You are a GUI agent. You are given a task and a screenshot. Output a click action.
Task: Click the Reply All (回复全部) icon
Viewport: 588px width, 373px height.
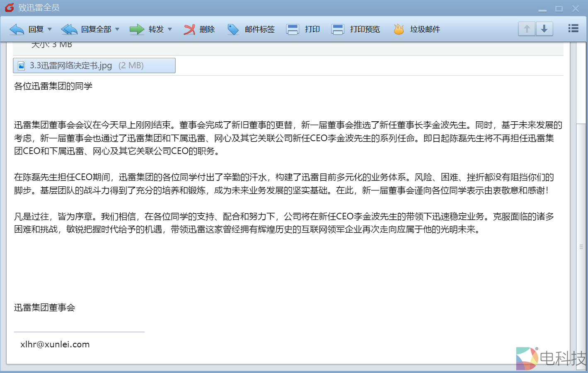[69, 29]
